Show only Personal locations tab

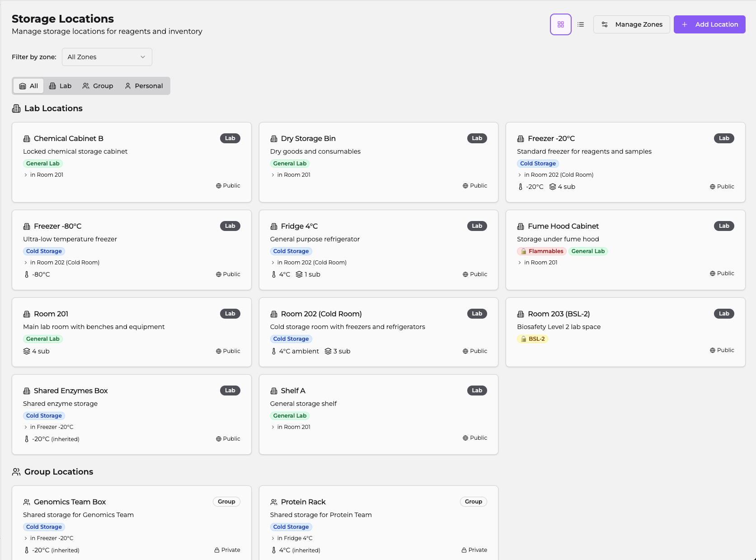click(144, 86)
